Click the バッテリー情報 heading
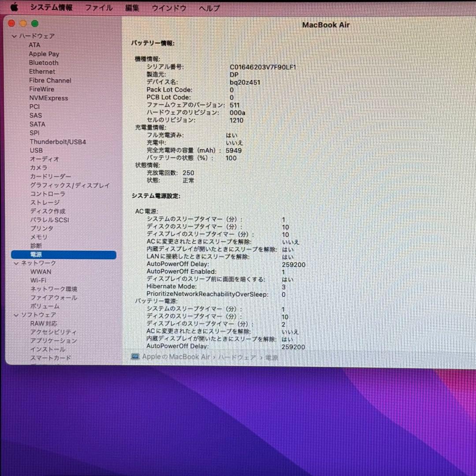 pos(152,43)
